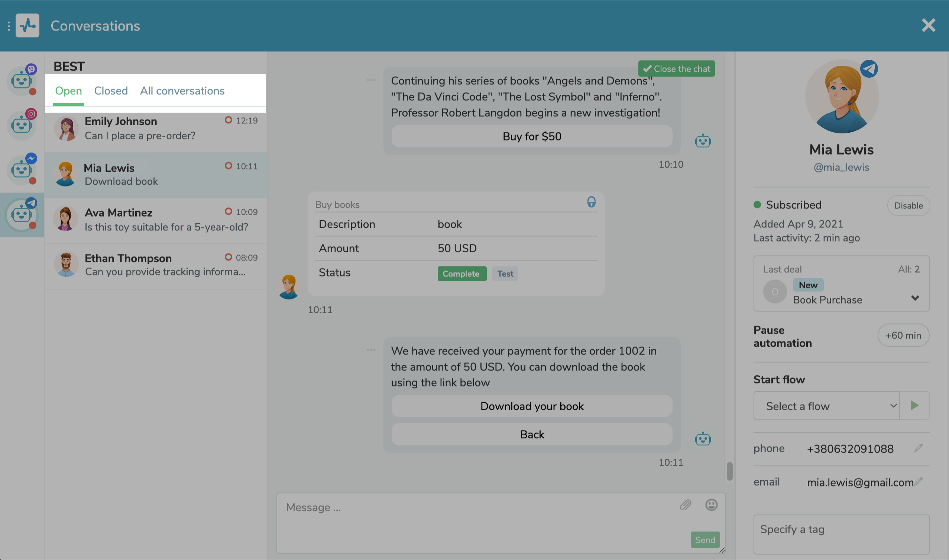Viewport: 949px width, 560px height.
Task: Toggle Open conversations tab
Action: (x=68, y=91)
